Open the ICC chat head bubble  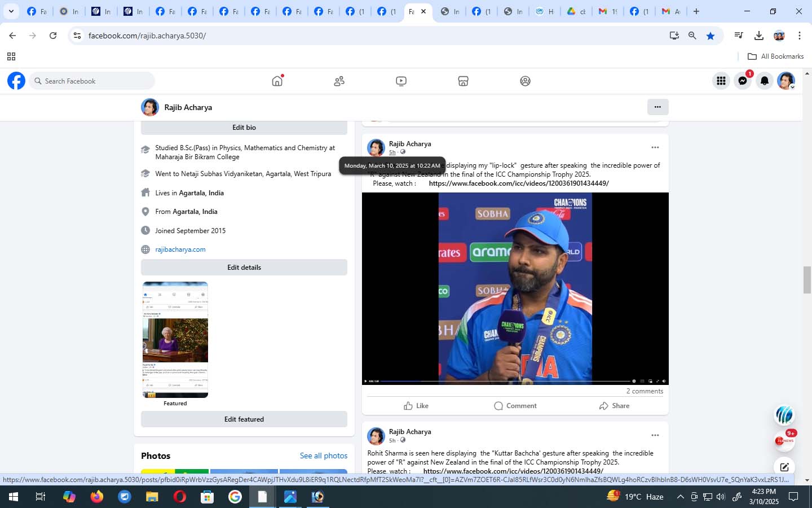coord(784,415)
